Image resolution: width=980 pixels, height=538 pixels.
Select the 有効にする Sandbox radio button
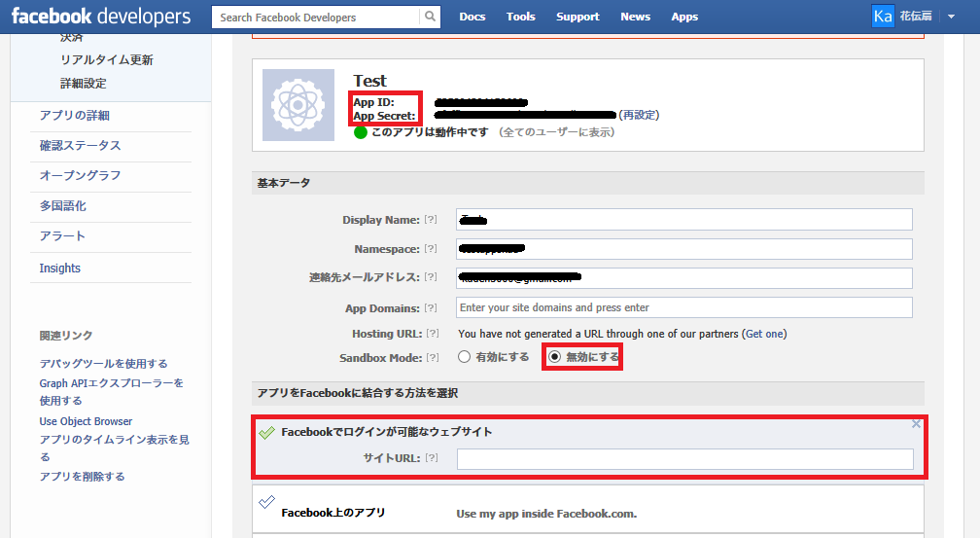click(464, 357)
